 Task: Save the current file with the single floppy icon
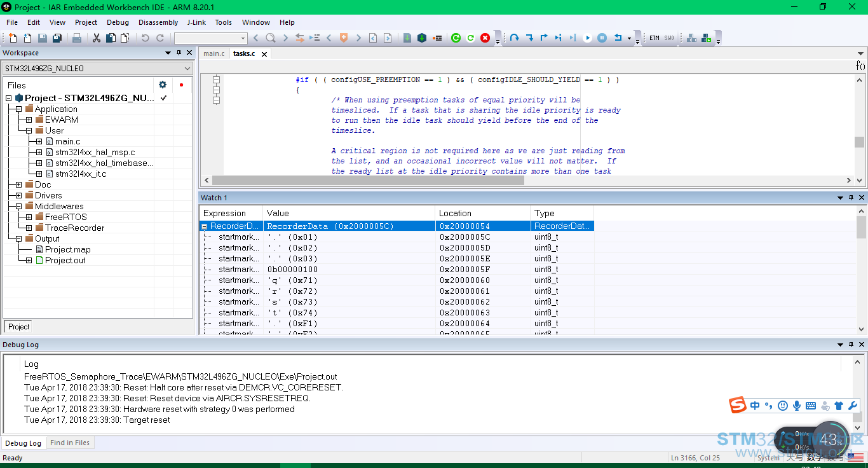[x=43, y=38]
